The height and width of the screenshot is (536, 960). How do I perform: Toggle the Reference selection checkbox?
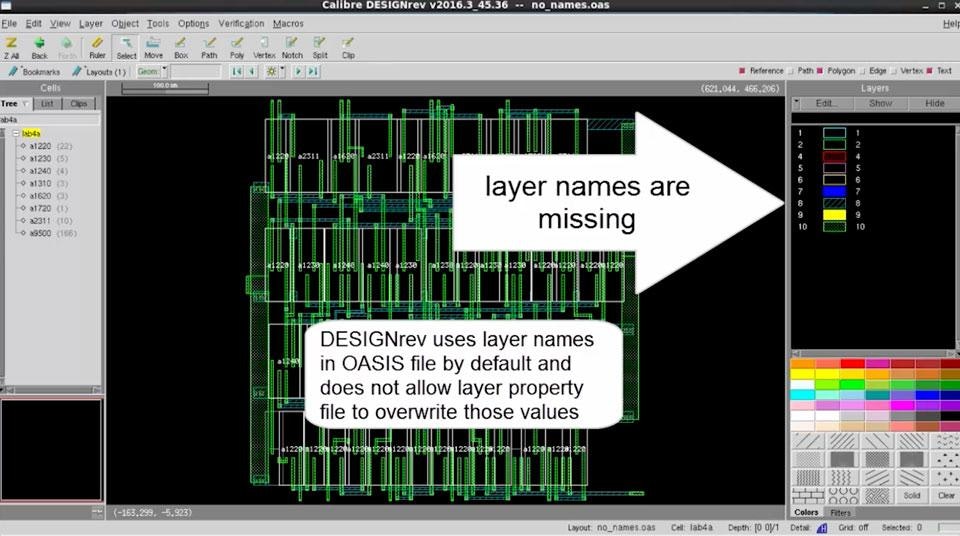coord(742,71)
